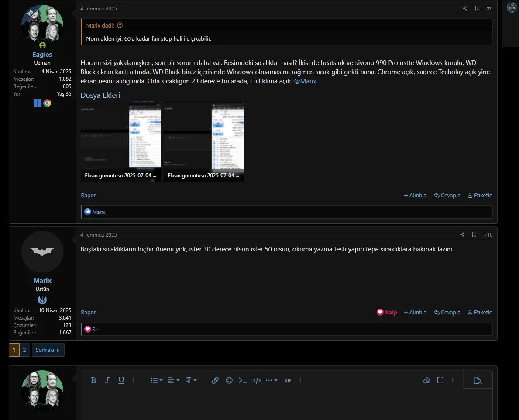Select current page 1

[x=14, y=350]
